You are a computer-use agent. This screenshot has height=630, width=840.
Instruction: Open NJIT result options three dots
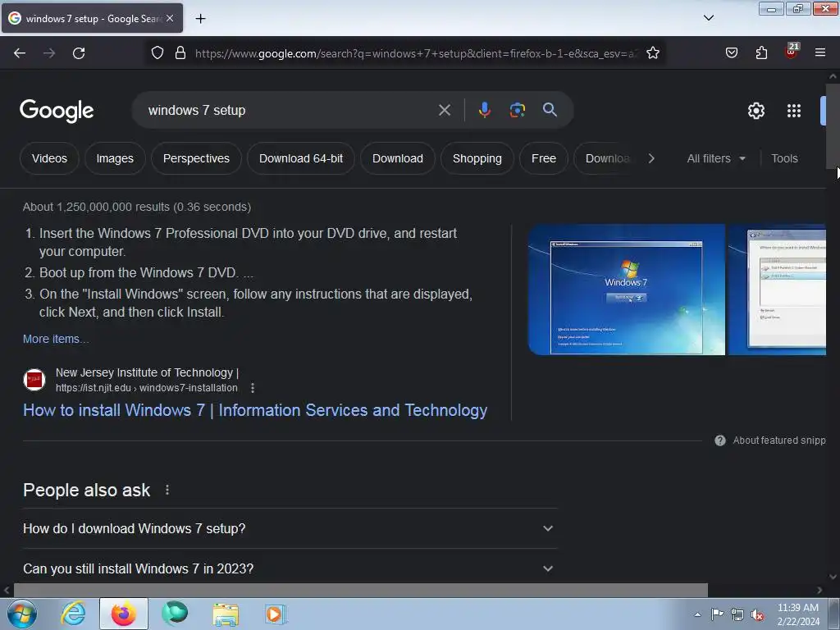[x=253, y=388]
